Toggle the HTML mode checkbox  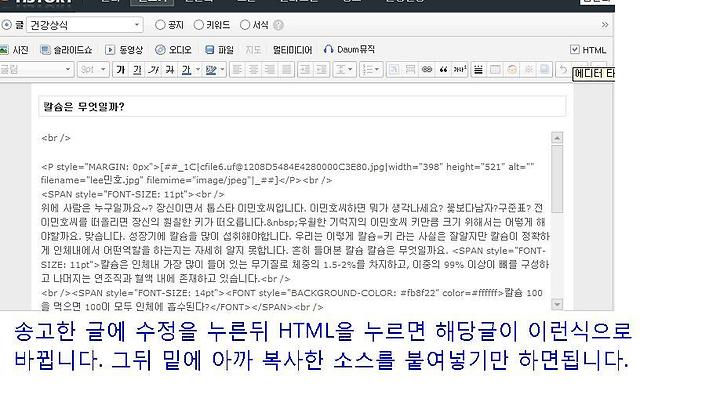click(x=574, y=49)
